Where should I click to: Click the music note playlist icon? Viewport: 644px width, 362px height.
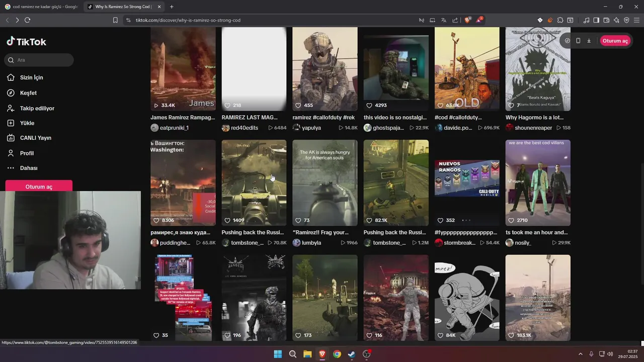pos(586,20)
